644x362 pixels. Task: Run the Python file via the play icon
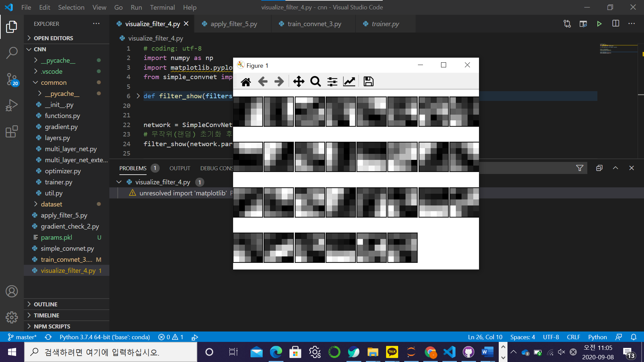pos(599,24)
